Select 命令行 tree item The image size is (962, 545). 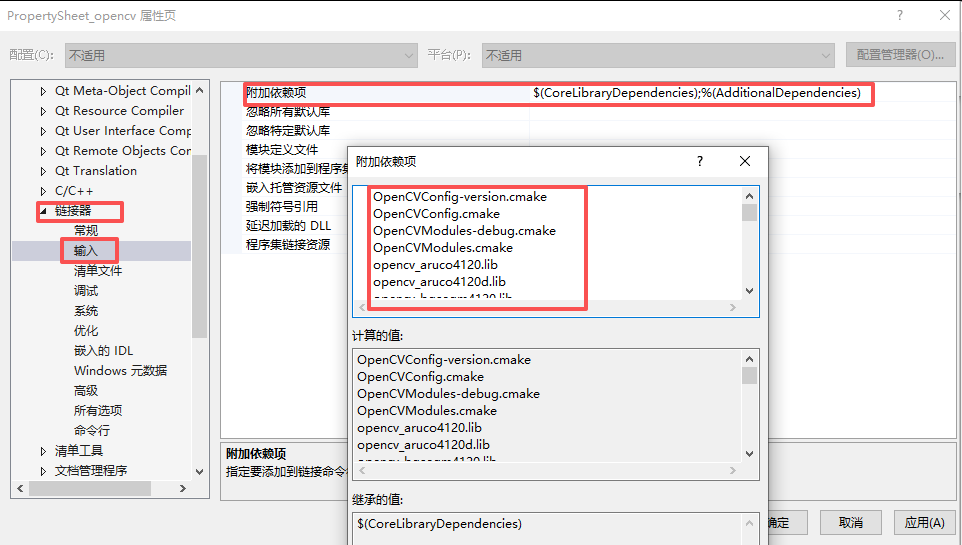(92, 431)
